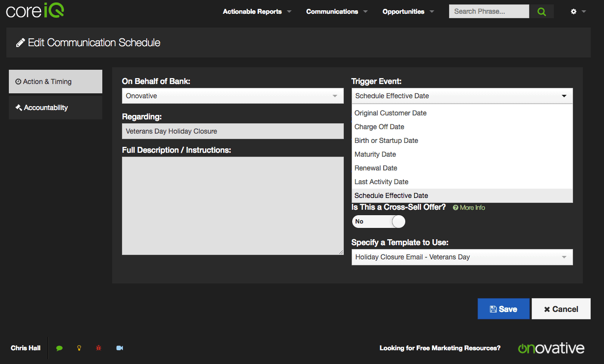Toggle the Cross-Sell Offer switch

[x=379, y=222]
